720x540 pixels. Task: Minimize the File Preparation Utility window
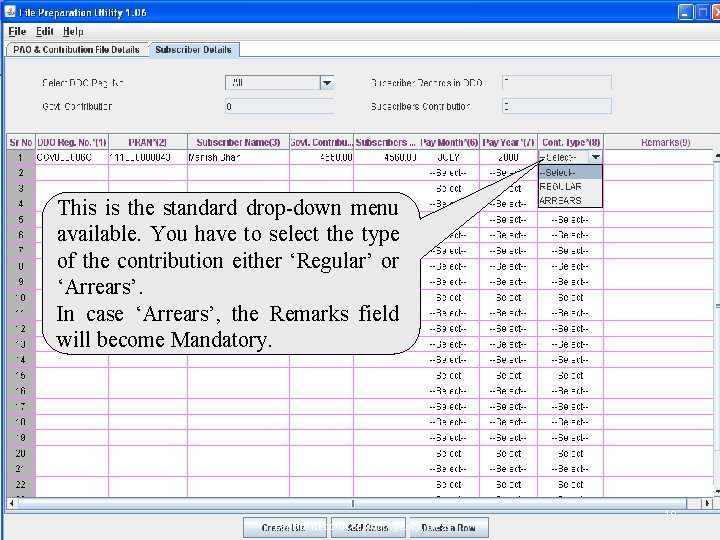pos(685,12)
